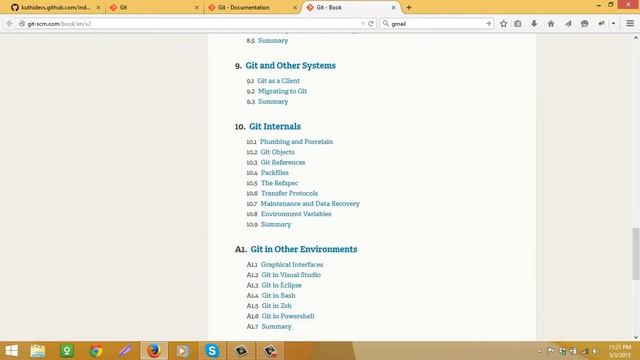Screen dimensions: 640x360
Task: Click the taskbar clock showing date and time
Action: pyautogui.click(x=620, y=351)
